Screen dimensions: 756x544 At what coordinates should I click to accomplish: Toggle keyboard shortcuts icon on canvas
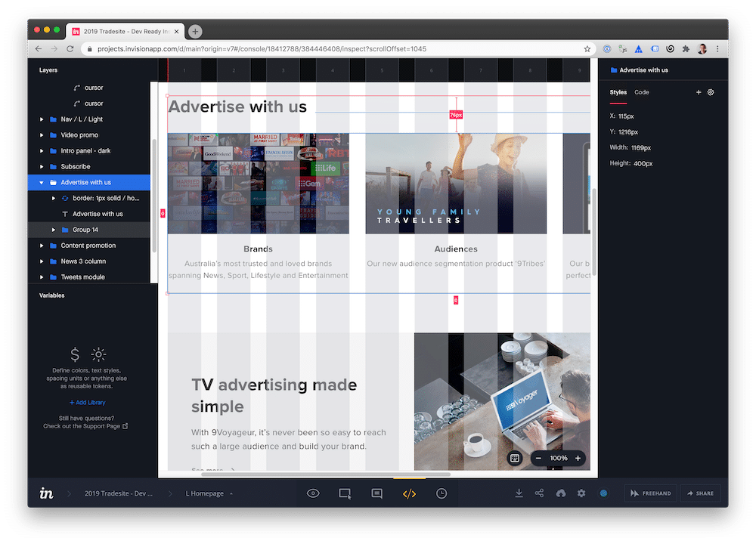(x=514, y=458)
